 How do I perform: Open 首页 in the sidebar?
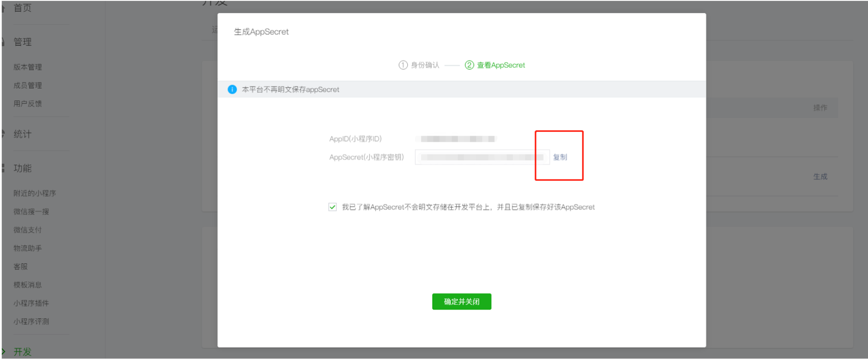point(22,8)
